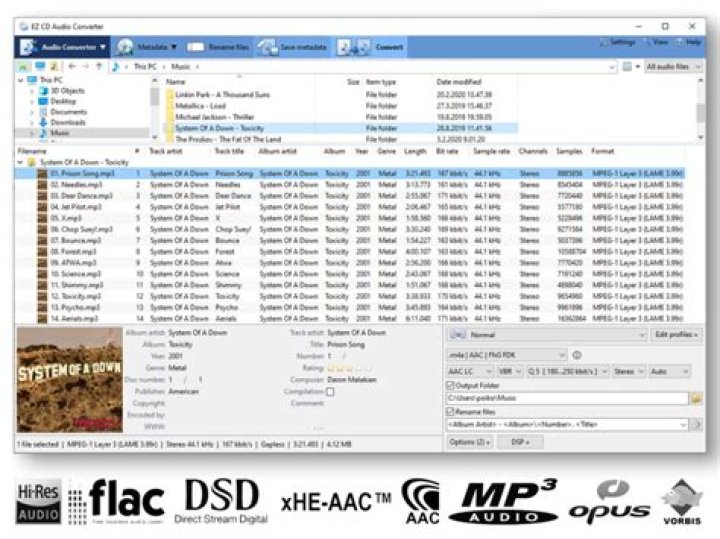720x539 pixels.
Task: Toggle the Rename files checkbox
Action: point(450,411)
